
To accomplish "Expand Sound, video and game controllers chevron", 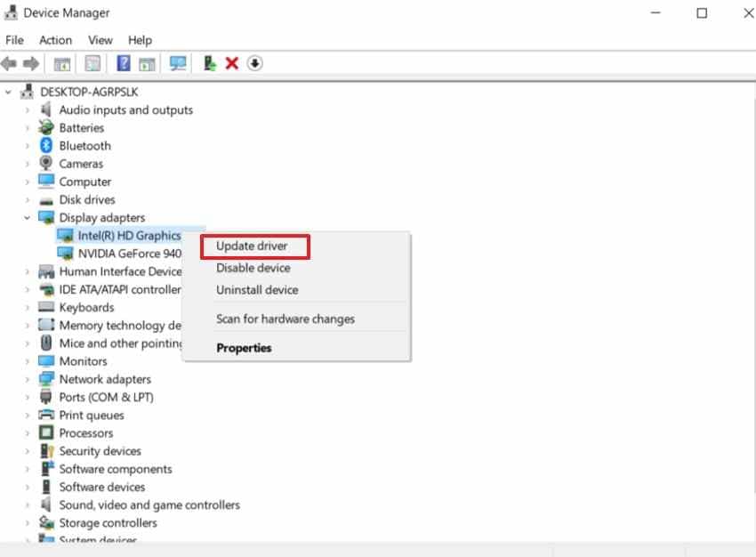I will [28, 505].
